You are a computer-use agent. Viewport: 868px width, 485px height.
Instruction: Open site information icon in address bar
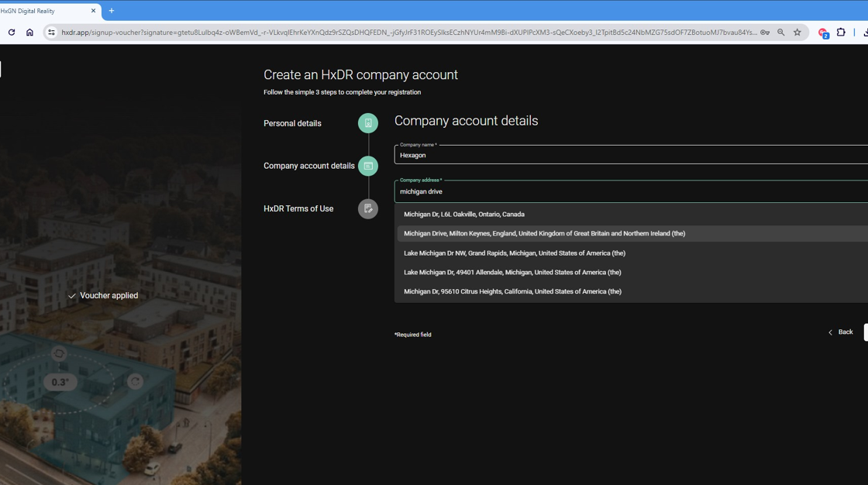(x=51, y=32)
